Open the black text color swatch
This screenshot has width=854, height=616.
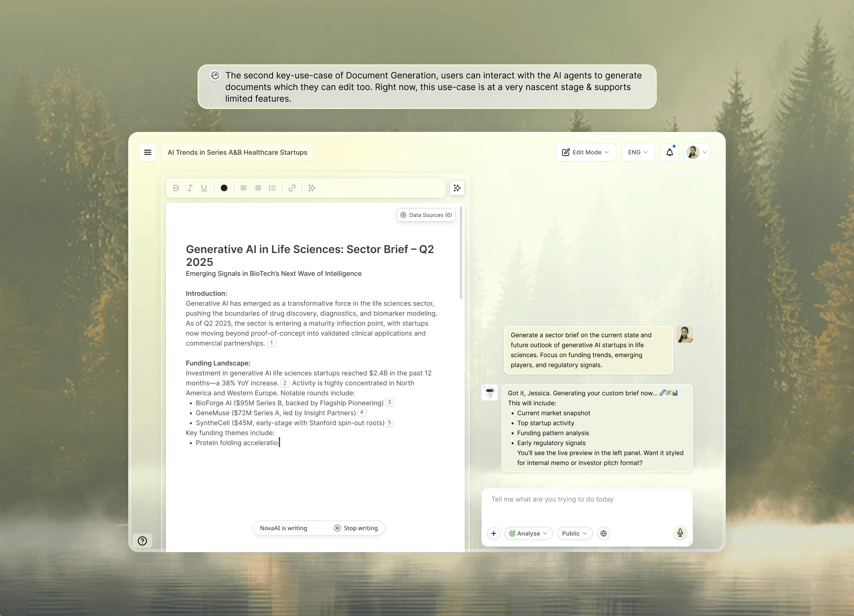pos(224,188)
